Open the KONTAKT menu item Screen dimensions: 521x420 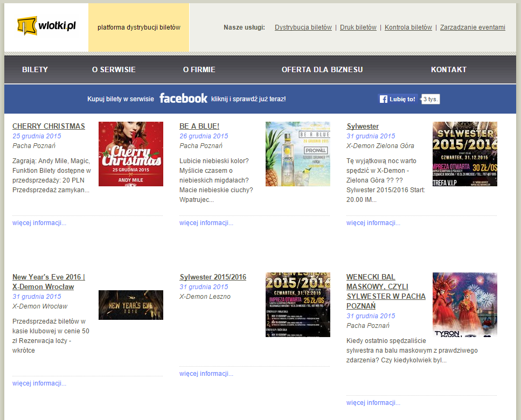click(448, 69)
